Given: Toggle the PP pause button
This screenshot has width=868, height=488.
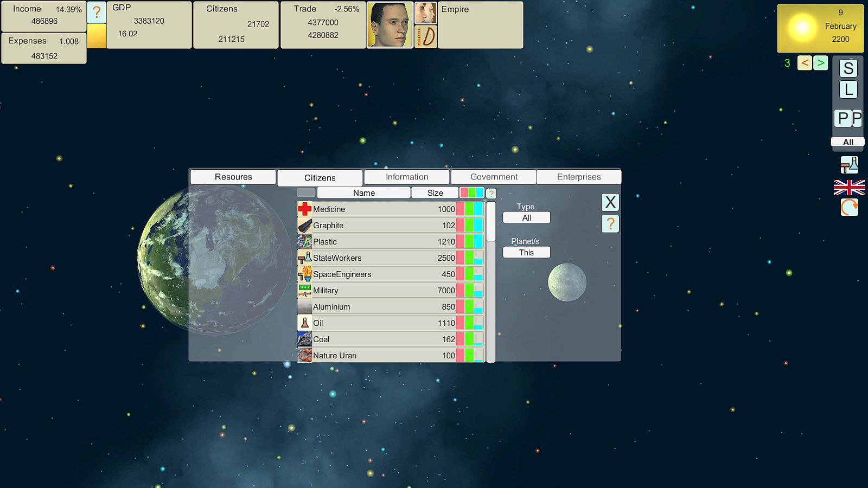Looking at the screenshot, I should click(848, 118).
